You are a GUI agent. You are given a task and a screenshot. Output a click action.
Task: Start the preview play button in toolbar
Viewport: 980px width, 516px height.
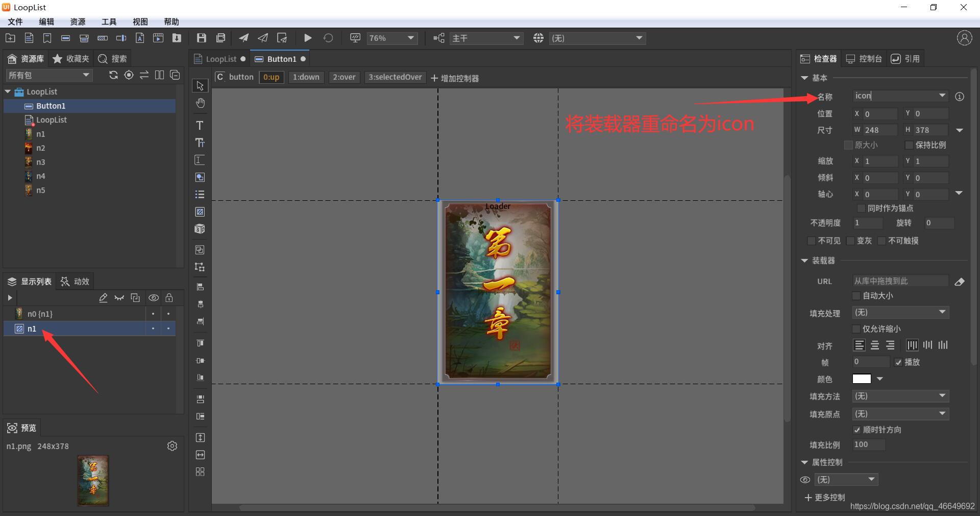(308, 38)
